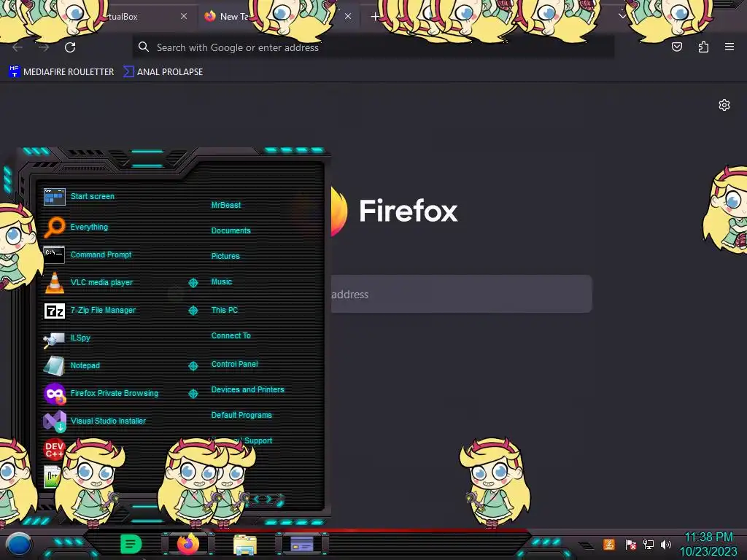The height and width of the screenshot is (560, 747).
Task: Click network tray icon
Action: (x=649, y=544)
